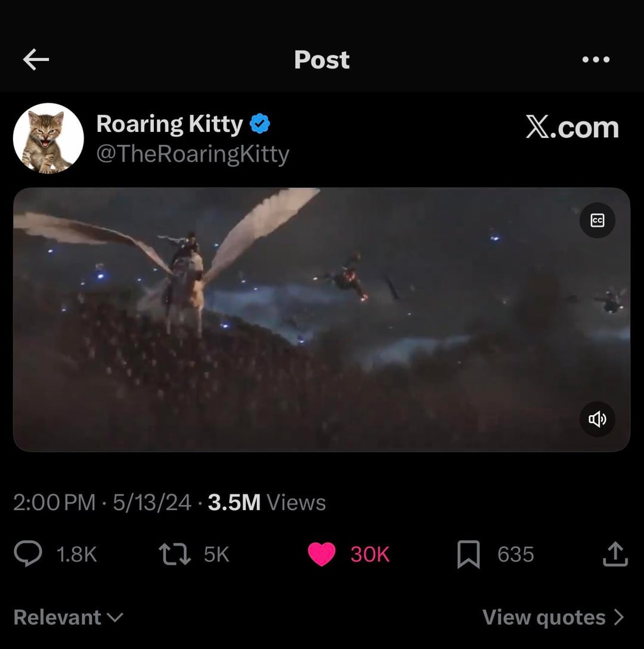Viewport: 644px width, 649px height.
Task: Click the View quotes arrow chevron
Action: point(619,617)
